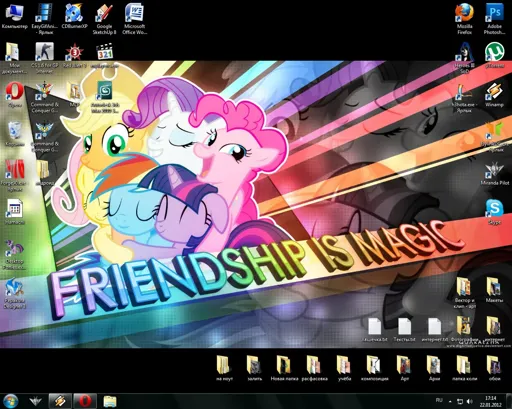Select the Opera browser desktop icon
The image size is (512, 409).
15,95
